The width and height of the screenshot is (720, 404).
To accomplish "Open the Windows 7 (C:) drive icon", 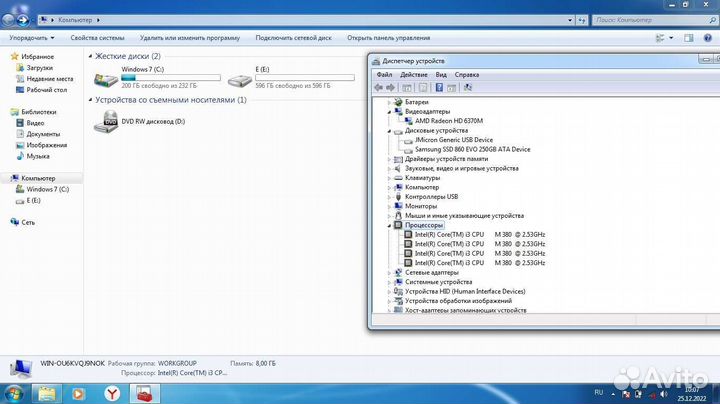I will point(104,79).
